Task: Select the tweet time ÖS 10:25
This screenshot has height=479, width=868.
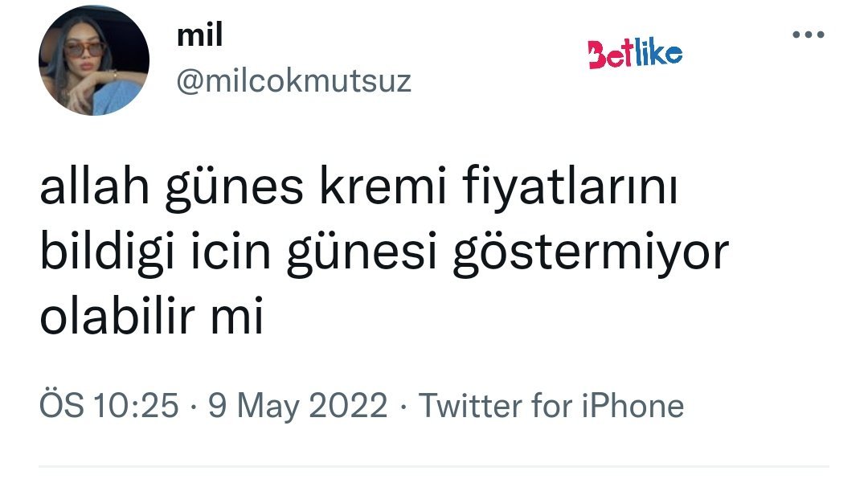Action: pos(109,406)
